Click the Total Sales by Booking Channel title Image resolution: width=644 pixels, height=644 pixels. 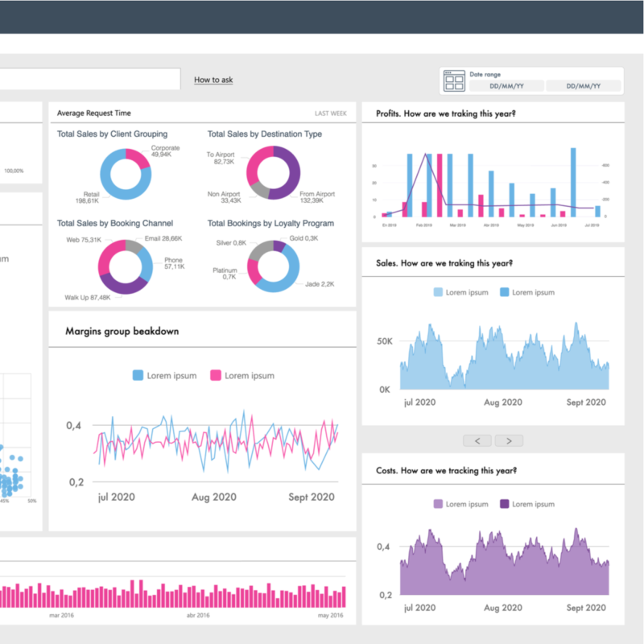point(115,223)
